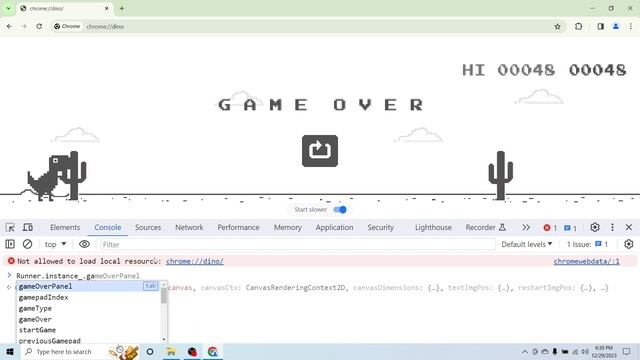Close the chrome://dino/ tab

tap(107, 8)
